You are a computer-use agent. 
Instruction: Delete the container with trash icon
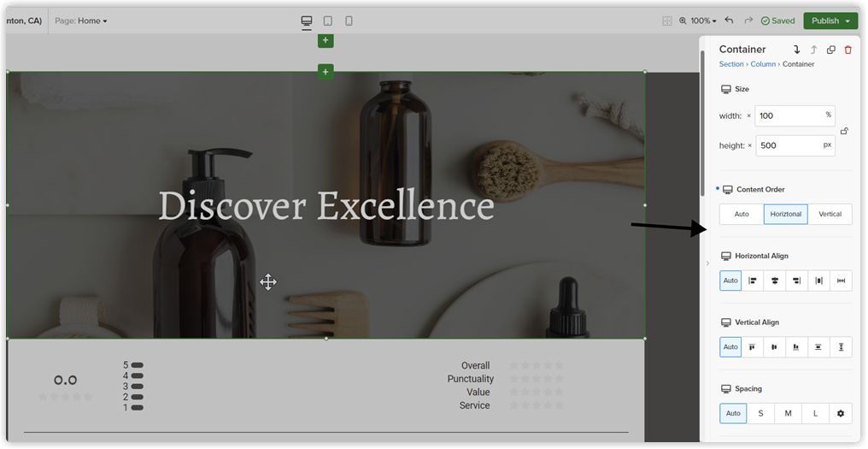(x=848, y=50)
